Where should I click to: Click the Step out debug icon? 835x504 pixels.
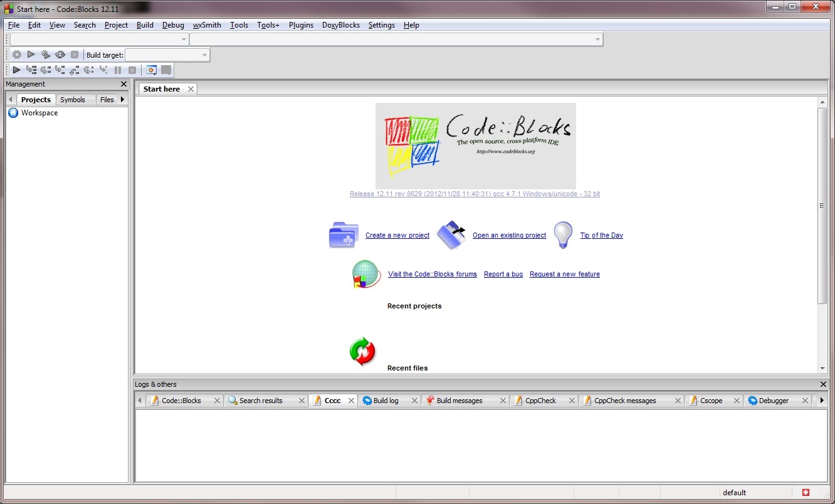pyautogui.click(x=75, y=70)
